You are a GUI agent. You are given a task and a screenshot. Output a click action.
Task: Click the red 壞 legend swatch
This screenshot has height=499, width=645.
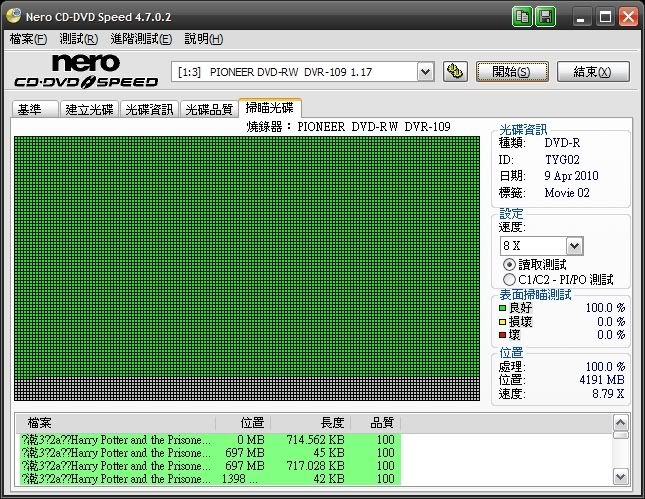point(502,335)
